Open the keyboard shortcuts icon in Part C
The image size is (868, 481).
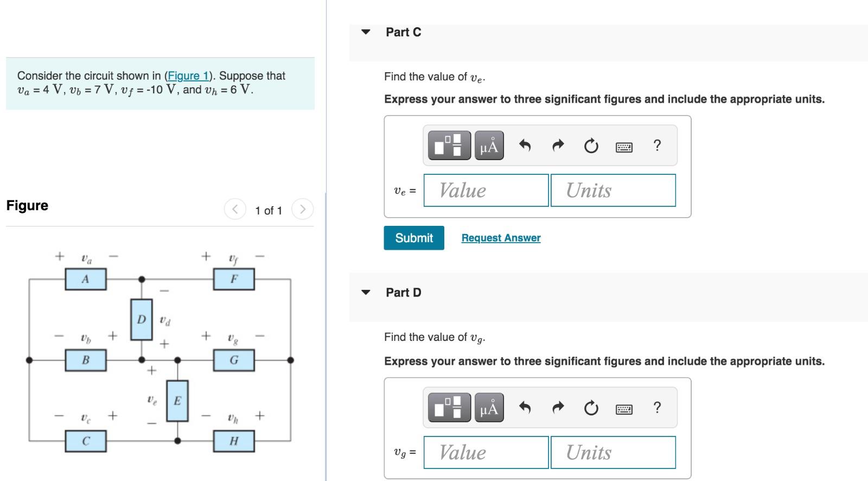point(623,146)
